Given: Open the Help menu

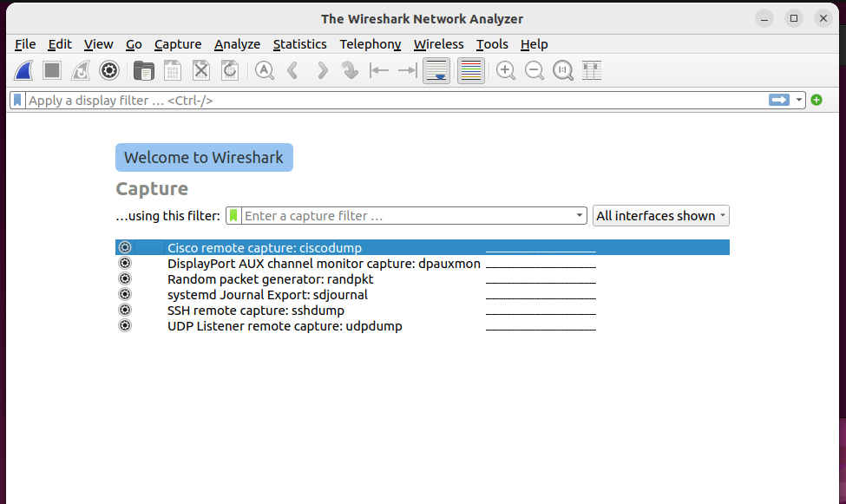Looking at the screenshot, I should [534, 44].
